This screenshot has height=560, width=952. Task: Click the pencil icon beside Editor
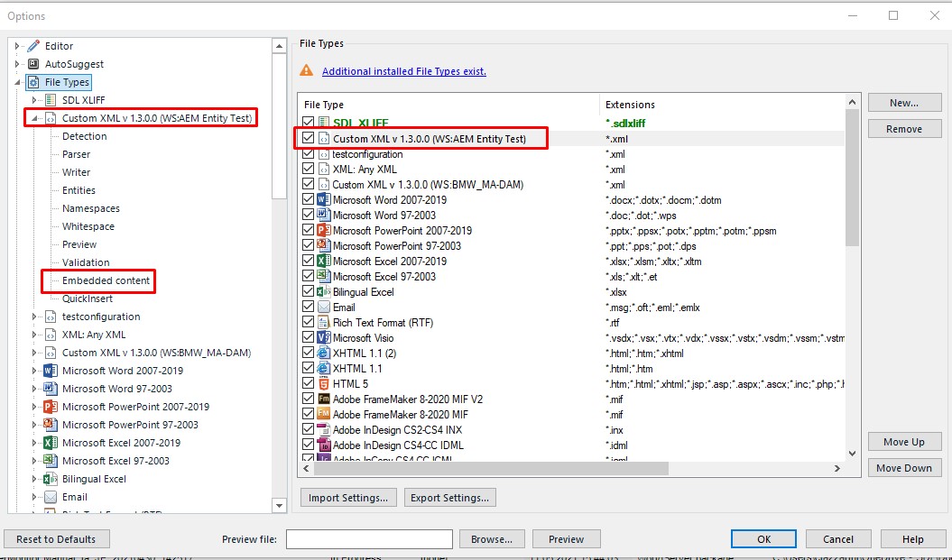(x=33, y=46)
